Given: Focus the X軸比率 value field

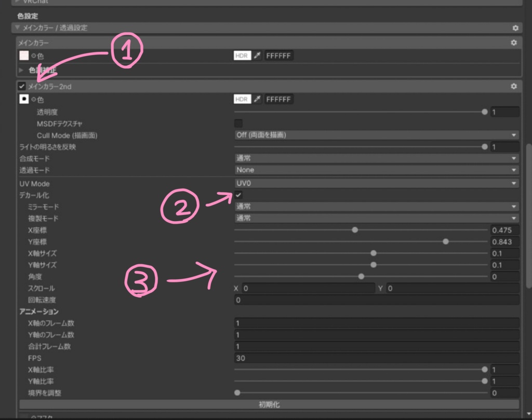Looking at the screenshot, I should pos(505,370).
